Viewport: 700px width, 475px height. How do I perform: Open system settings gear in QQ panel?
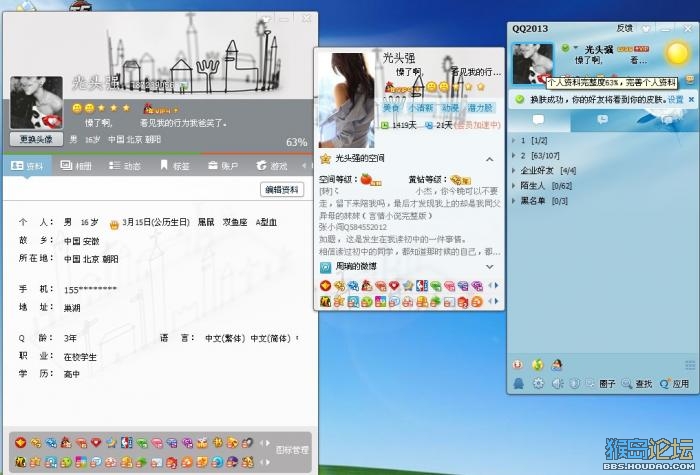(x=538, y=383)
